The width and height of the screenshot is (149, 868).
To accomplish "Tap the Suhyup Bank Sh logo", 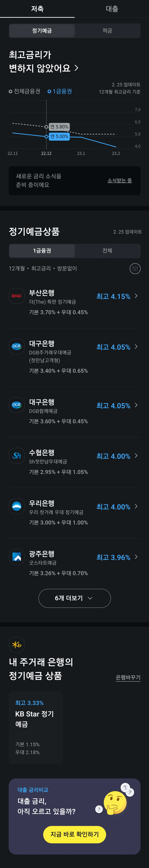I will [x=17, y=456].
